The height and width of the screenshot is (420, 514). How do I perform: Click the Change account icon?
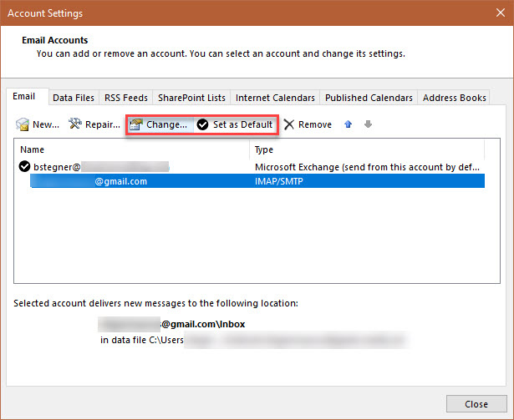(135, 125)
